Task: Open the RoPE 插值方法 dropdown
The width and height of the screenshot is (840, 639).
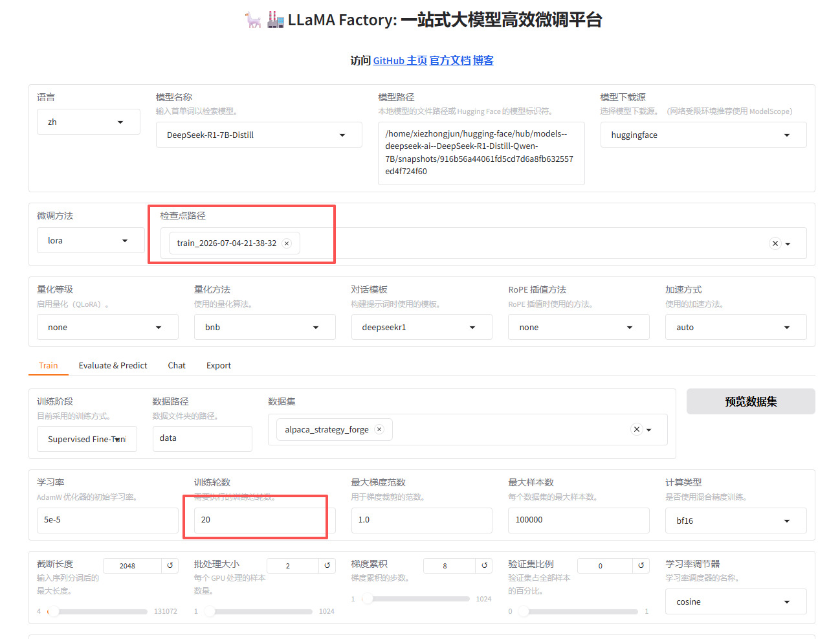Action: point(579,327)
